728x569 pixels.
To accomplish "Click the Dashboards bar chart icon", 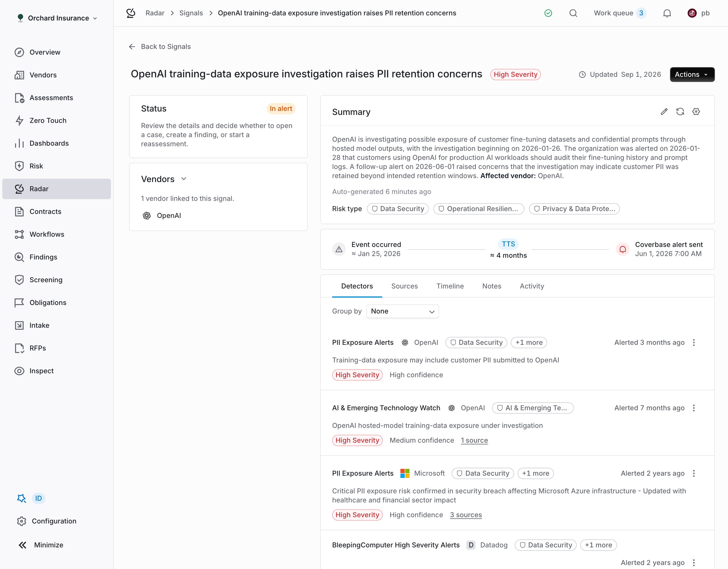I will 19,143.
